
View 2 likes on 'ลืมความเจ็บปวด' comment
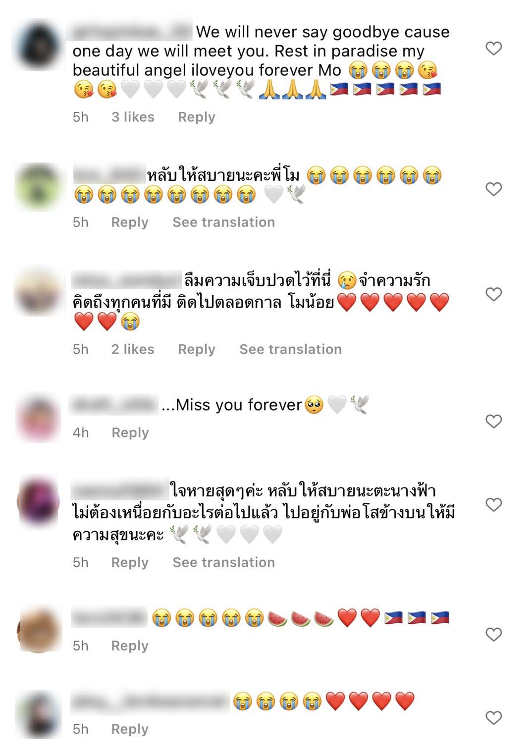tap(133, 349)
